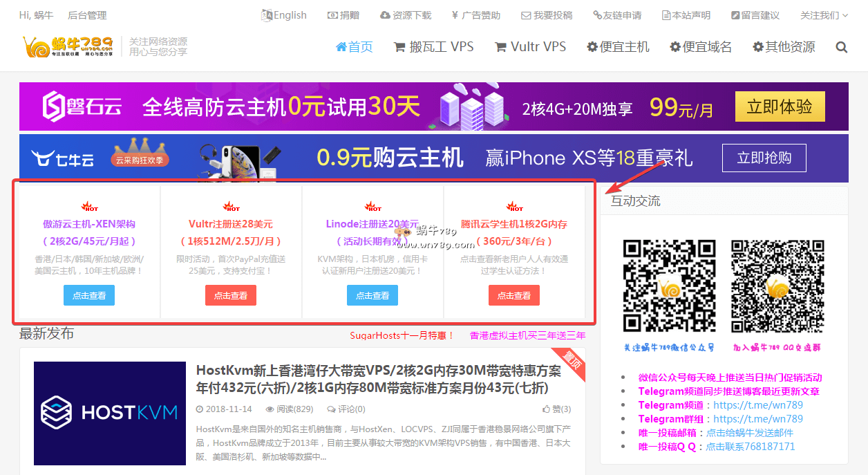Click the search magnifier icon
Image resolution: width=868 pixels, height=475 pixels.
point(841,47)
